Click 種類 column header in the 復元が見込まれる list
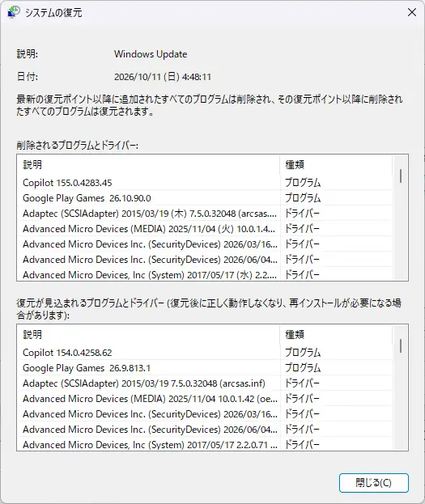This screenshot has width=425, height=504. pyautogui.click(x=336, y=335)
